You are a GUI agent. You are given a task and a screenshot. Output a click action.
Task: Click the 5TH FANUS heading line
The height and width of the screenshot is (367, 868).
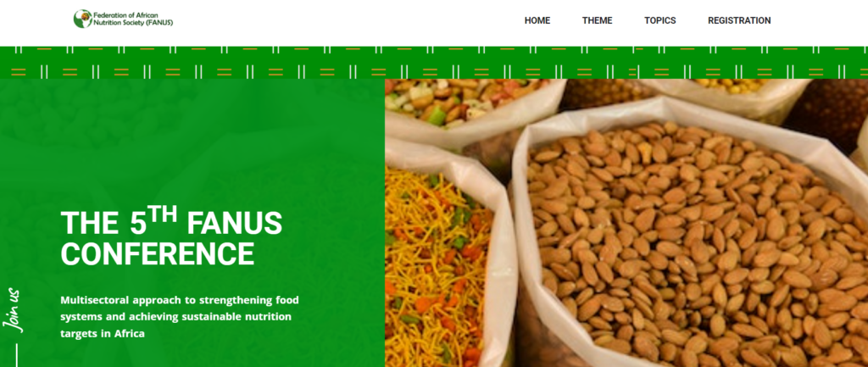171,220
